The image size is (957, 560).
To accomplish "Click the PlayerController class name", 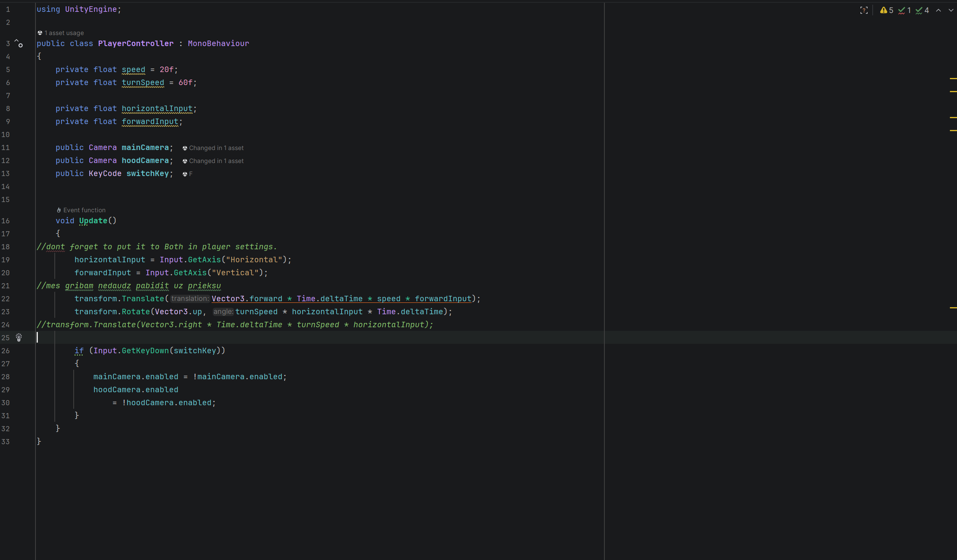I will tap(136, 44).
